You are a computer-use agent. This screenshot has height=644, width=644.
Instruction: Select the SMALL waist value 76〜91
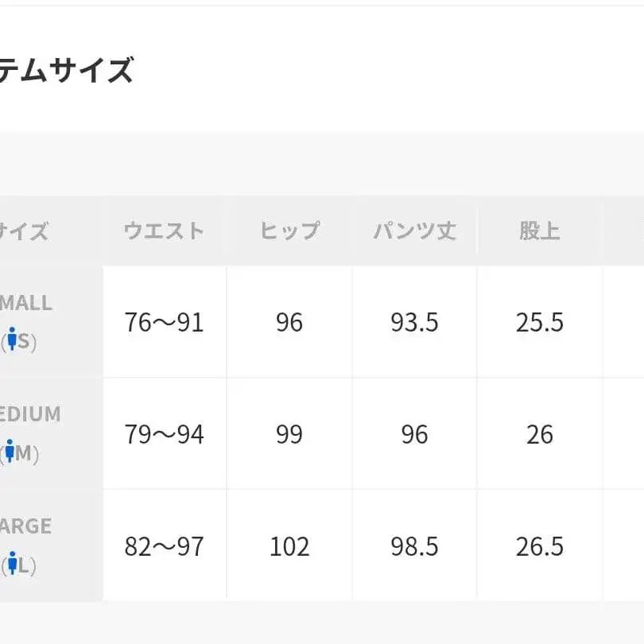coord(164,323)
